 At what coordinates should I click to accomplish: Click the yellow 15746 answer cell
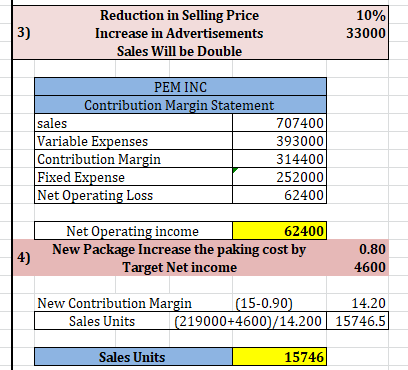pyautogui.click(x=279, y=357)
